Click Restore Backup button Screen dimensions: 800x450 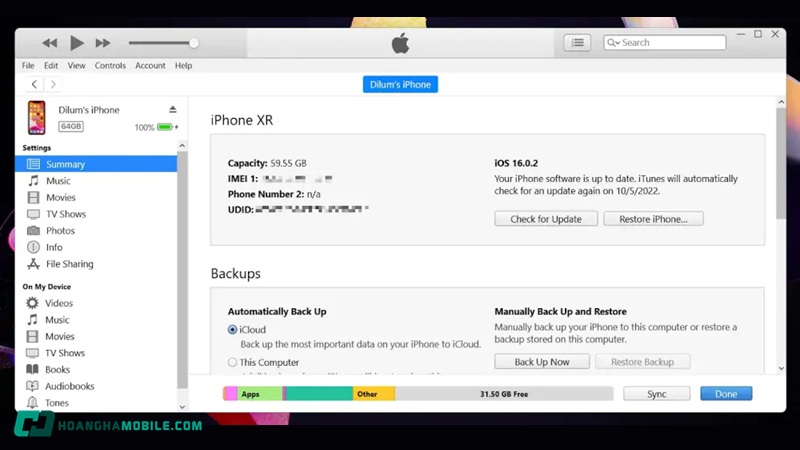point(642,362)
